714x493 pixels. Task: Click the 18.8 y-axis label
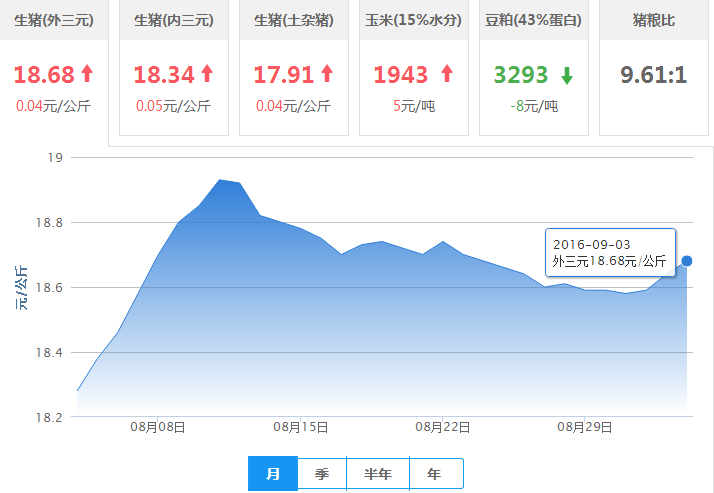(x=49, y=223)
